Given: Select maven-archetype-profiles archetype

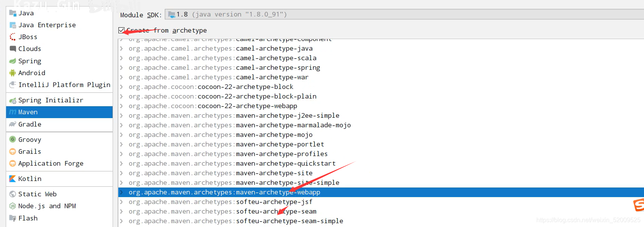Looking at the screenshot, I should coord(228,154).
